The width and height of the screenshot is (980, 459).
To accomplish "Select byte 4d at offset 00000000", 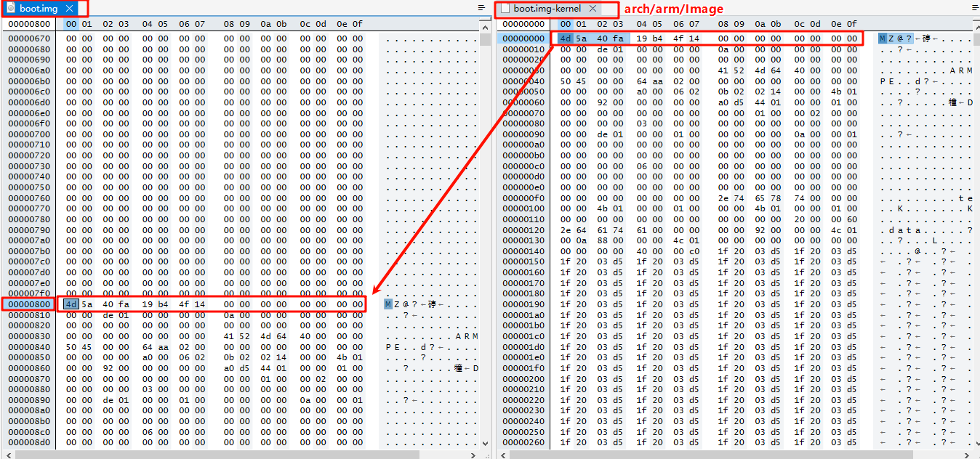I will pos(566,38).
